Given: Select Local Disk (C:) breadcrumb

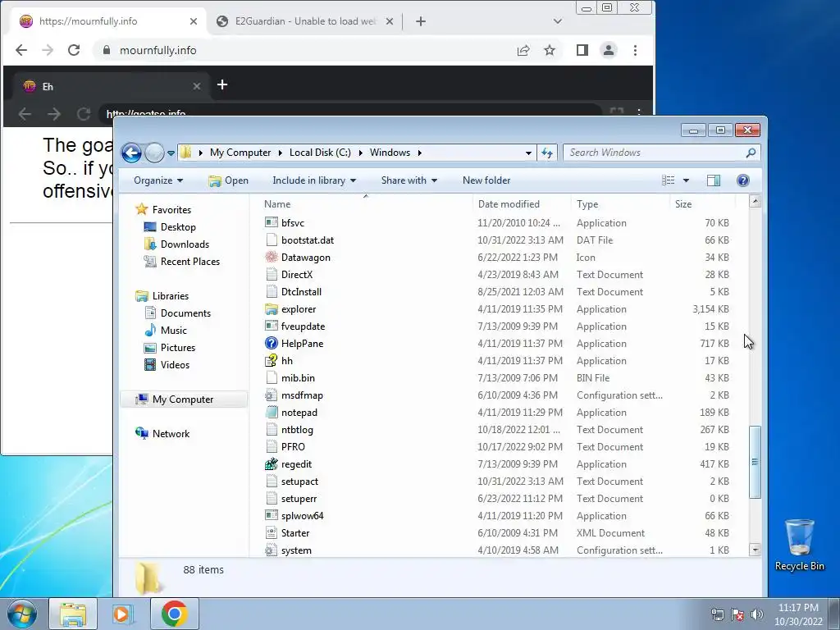Looking at the screenshot, I should pos(320,153).
